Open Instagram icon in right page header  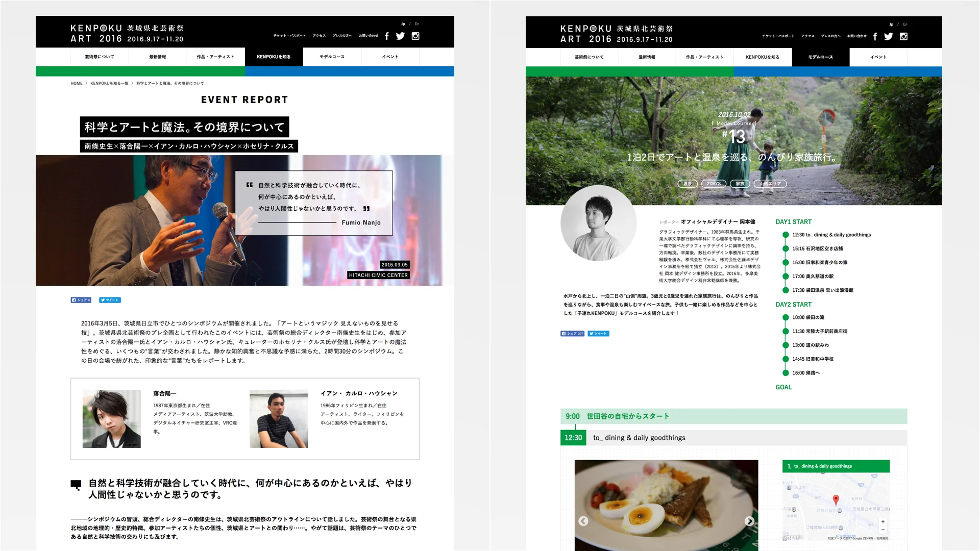(x=903, y=37)
